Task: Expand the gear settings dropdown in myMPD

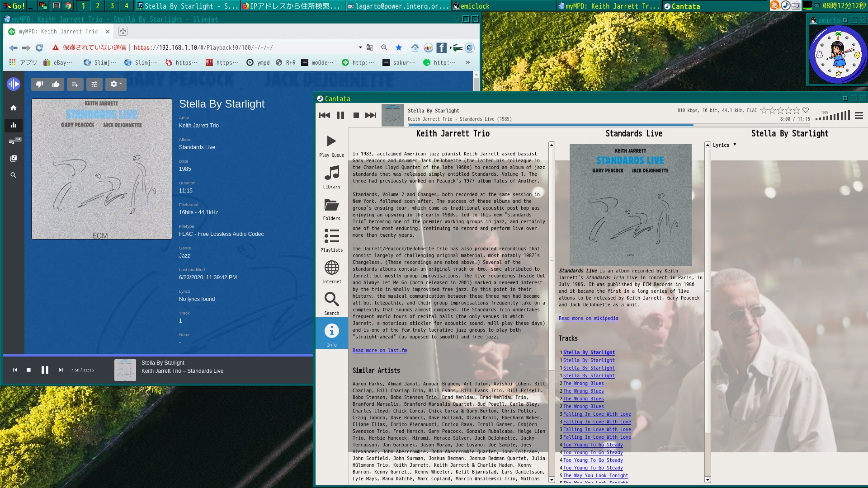Action: coord(116,84)
